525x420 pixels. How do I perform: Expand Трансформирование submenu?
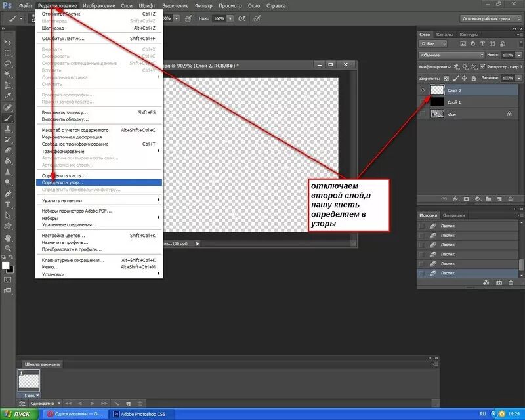(99, 151)
